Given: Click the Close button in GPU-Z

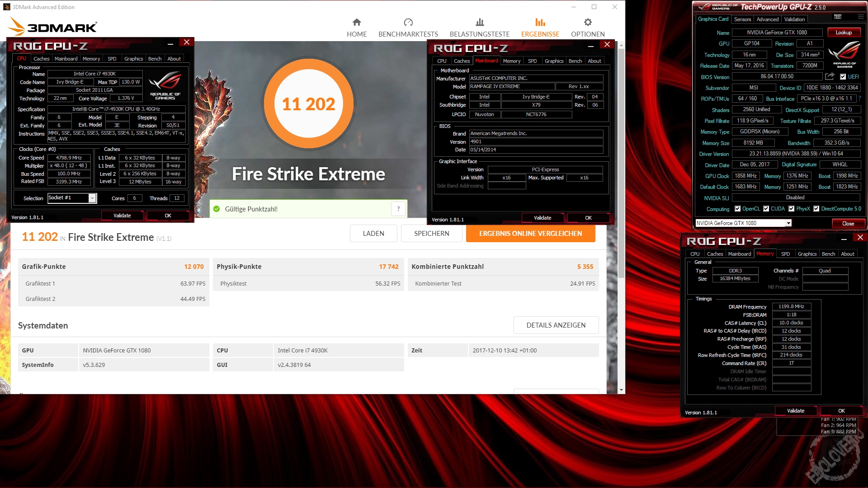Looking at the screenshot, I should tap(848, 224).
